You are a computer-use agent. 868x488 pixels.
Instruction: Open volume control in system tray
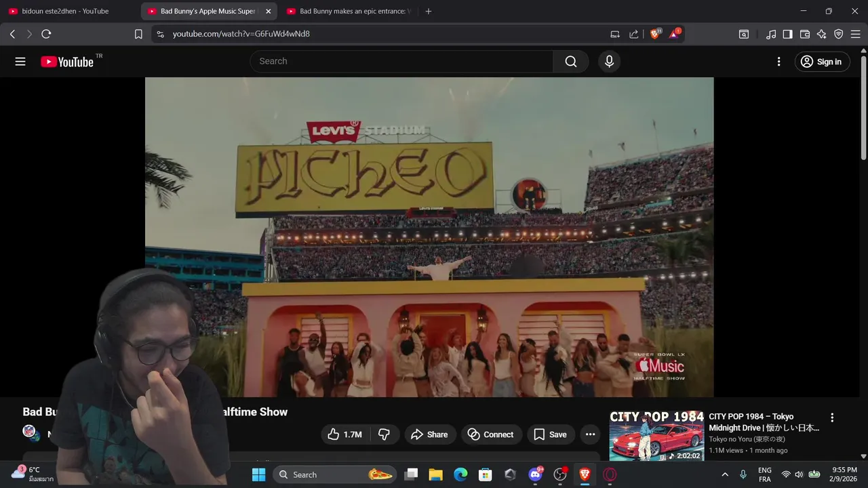[799, 474]
